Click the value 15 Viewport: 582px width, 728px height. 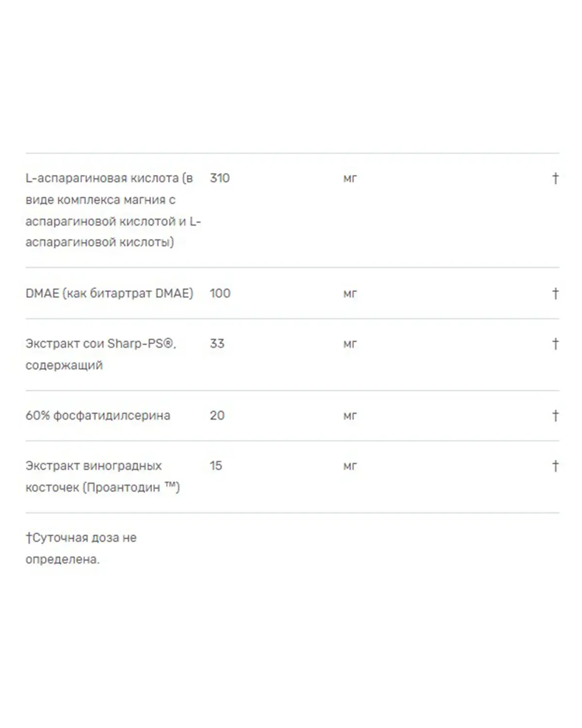216,466
